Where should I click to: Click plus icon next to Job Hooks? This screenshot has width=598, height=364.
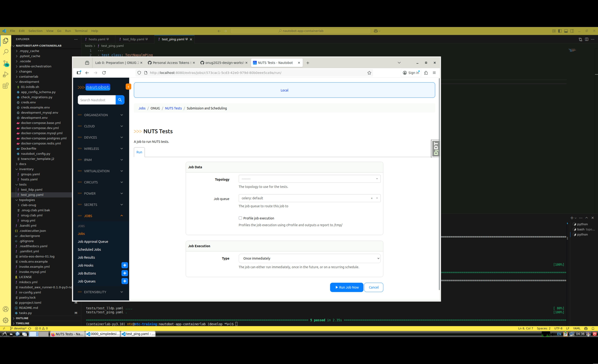tap(124, 265)
